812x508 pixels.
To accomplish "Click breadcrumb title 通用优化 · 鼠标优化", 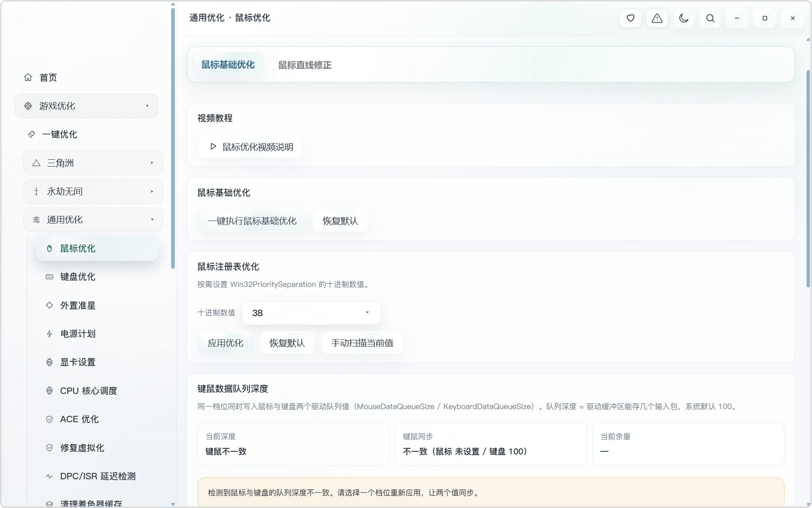I will click(229, 18).
